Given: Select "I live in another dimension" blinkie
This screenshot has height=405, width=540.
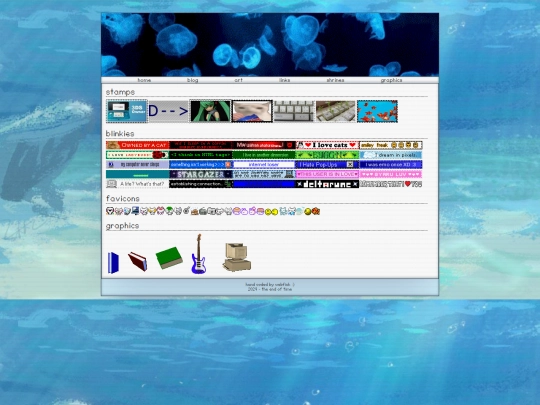Looking at the screenshot, I should pyautogui.click(x=264, y=155).
